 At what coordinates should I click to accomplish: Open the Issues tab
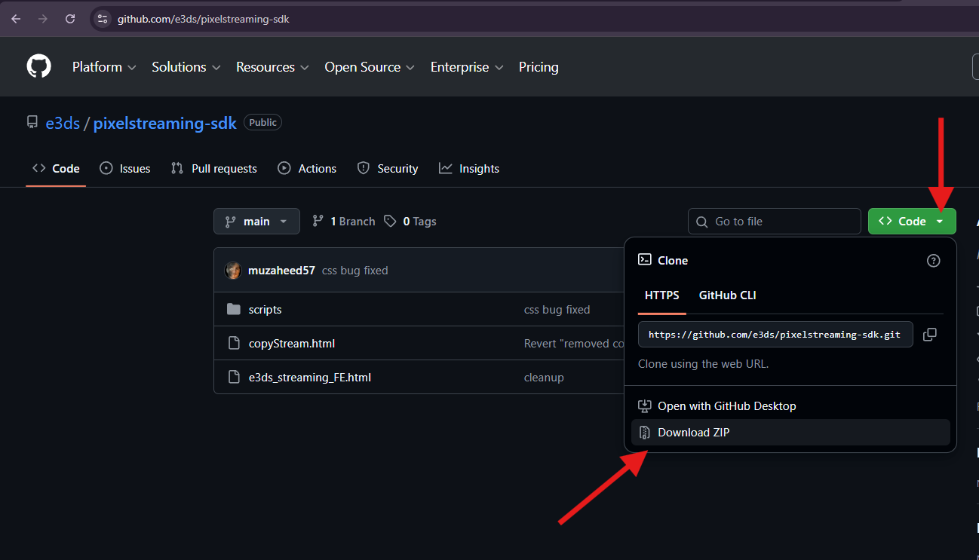click(x=125, y=169)
